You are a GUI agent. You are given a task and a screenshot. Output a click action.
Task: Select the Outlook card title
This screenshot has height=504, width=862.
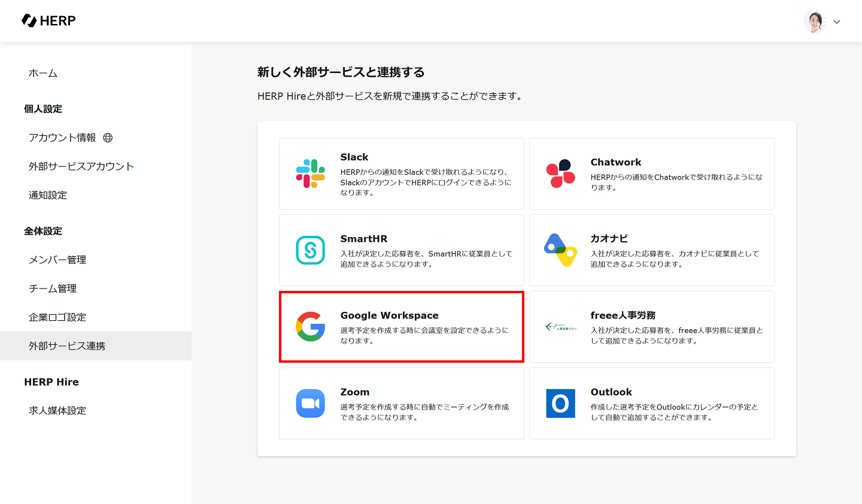pos(611,392)
